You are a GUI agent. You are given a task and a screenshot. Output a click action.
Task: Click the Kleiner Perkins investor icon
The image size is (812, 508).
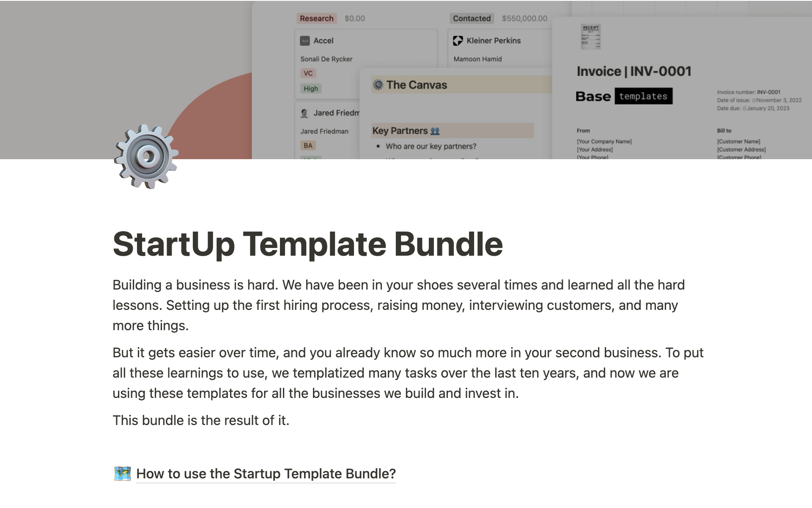point(458,40)
